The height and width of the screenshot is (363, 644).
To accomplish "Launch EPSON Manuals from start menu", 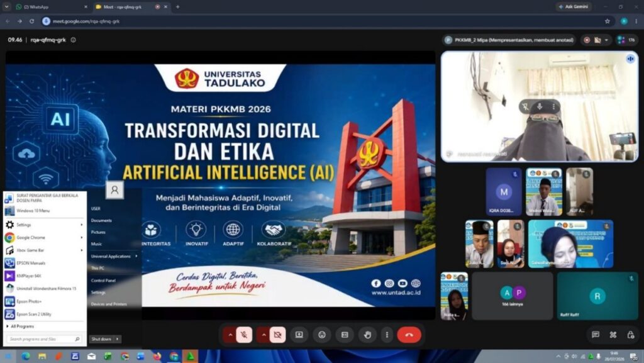I will click(45, 263).
